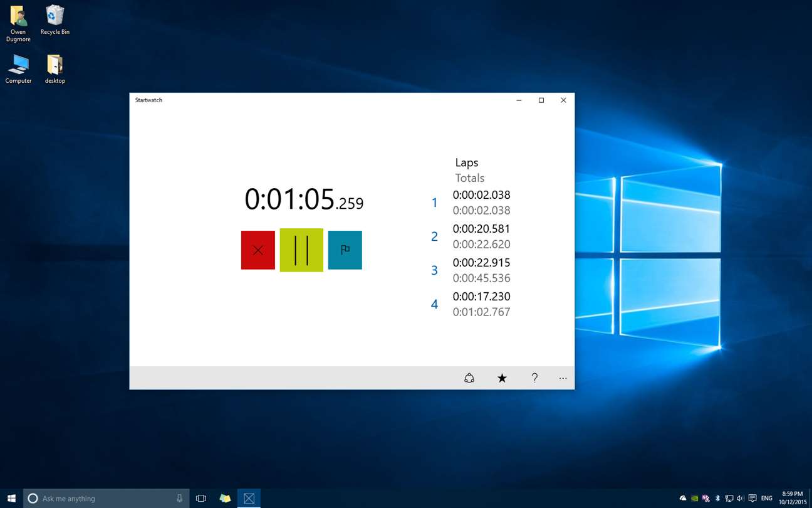The height and width of the screenshot is (508, 812).
Task: Open the Action Center notifications icon
Action: (752, 499)
